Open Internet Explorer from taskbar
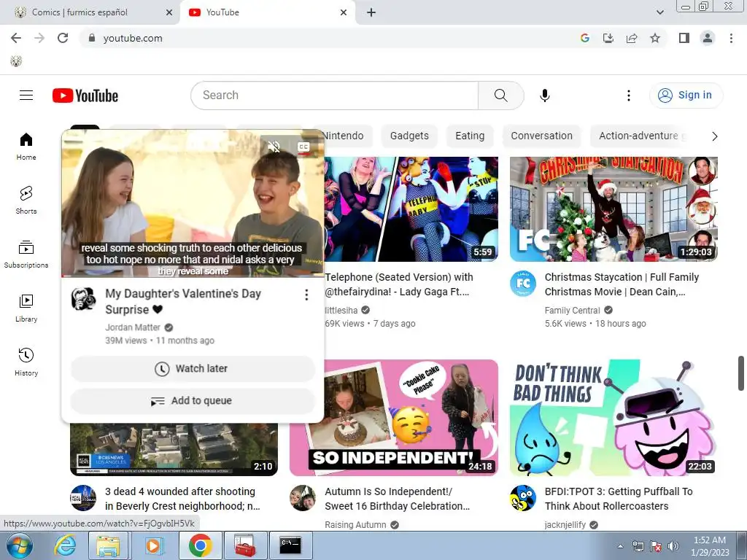 coord(65,545)
